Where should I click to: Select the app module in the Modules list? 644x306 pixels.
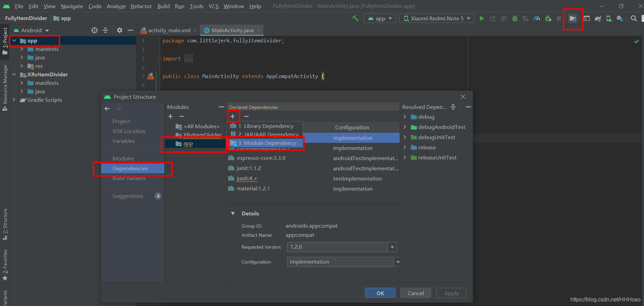pyautogui.click(x=195, y=144)
